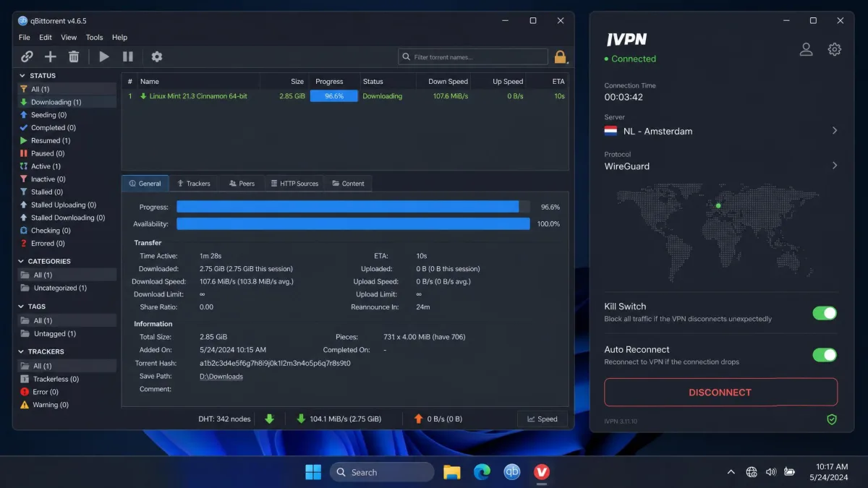Click the General tab Progress bar
The image size is (868, 488).
click(x=353, y=207)
